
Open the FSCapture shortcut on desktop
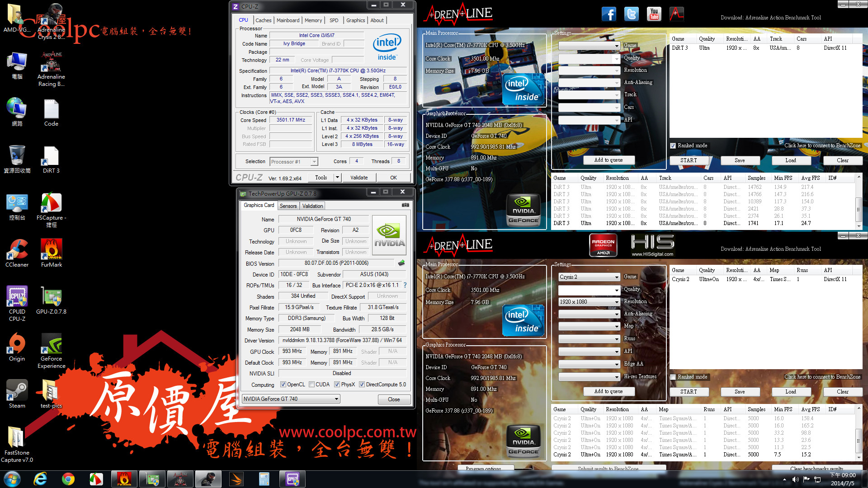[x=51, y=209]
